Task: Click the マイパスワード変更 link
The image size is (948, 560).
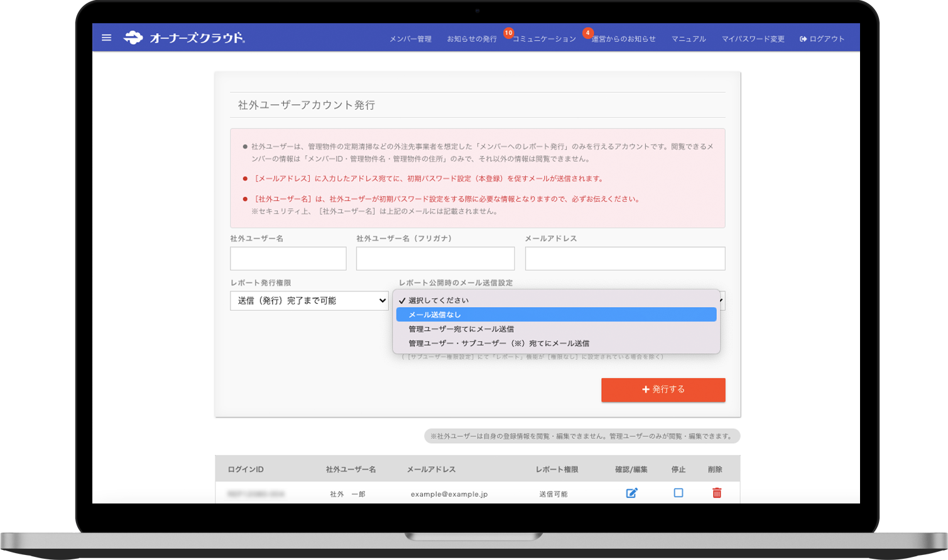Action: tap(753, 38)
